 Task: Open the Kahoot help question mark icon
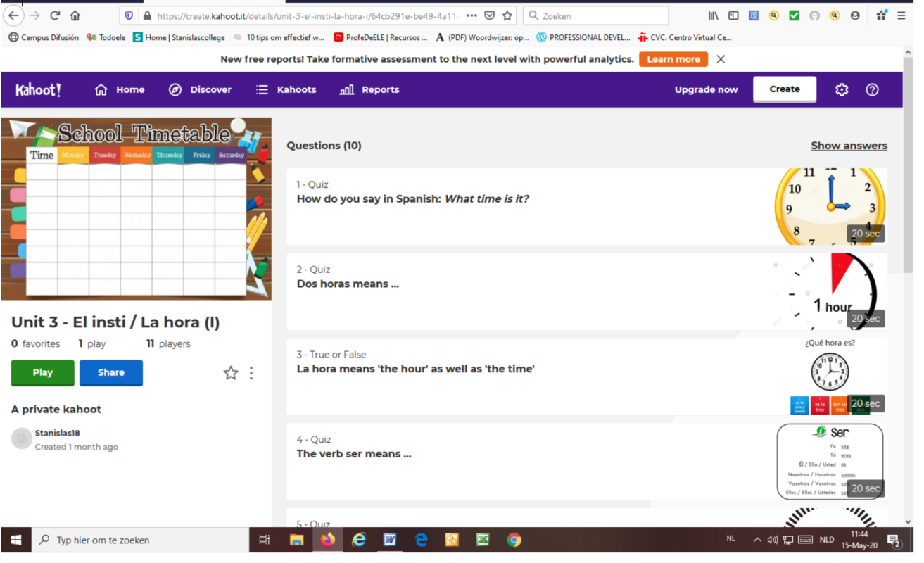click(872, 89)
